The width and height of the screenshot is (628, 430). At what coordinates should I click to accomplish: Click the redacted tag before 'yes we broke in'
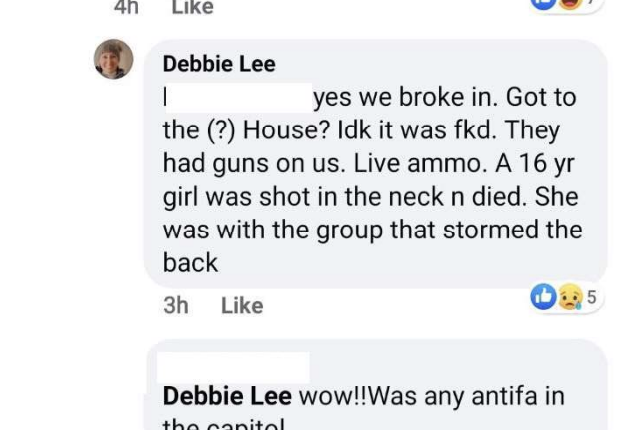pyautogui.click(x=239, y=98)
